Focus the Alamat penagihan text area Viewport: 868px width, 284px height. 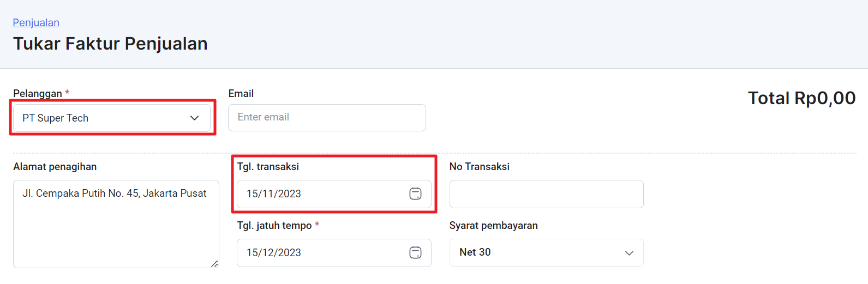(x=116, y=224)
